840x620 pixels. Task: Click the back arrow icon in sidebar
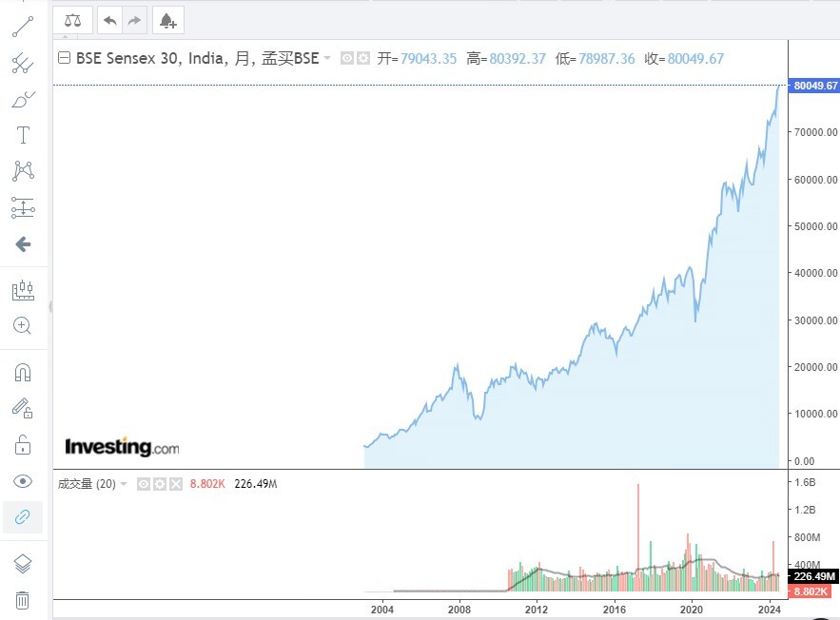pyautogui.click(x=23, y=244)
